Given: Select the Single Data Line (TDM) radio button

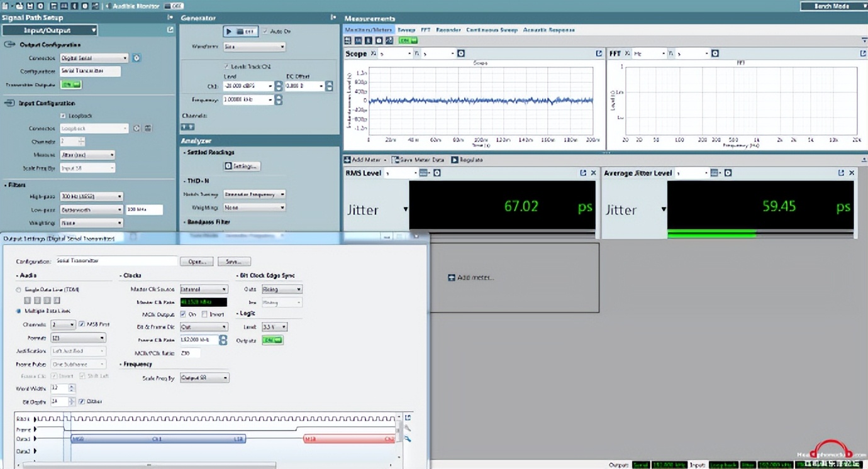Looking at the screenshot, I should (x=18, y=290).
